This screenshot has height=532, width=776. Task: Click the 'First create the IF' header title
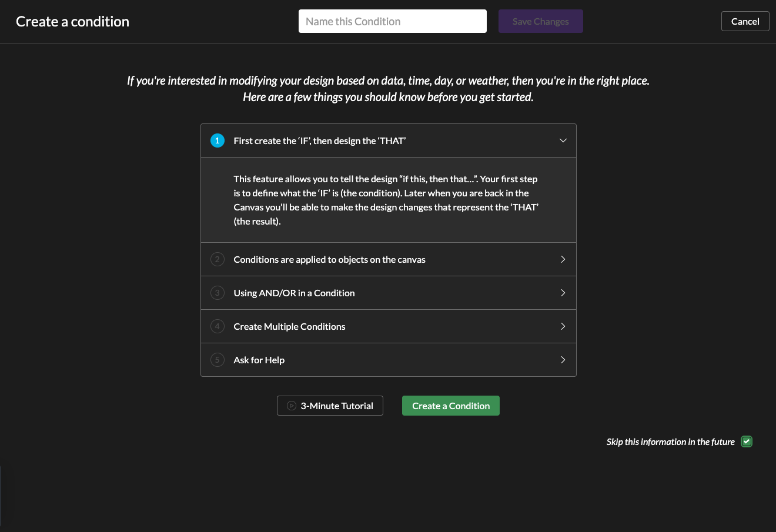(319, 140)
